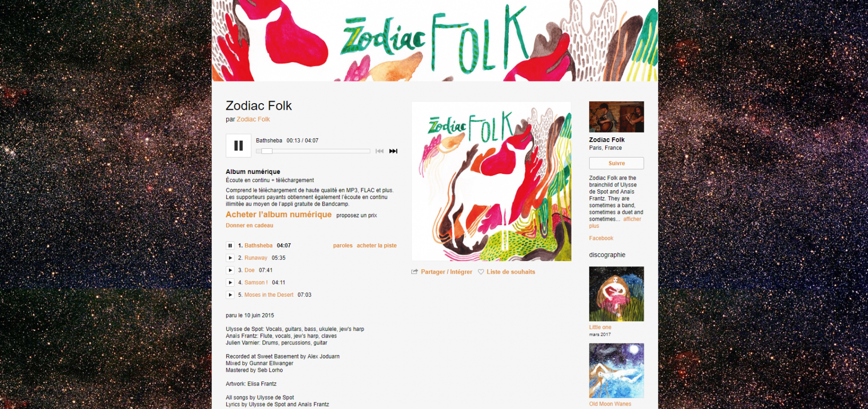Open Old Moon Wanes album cover
Image resolution: width=868 pixels, height=409 pixels.
coord(616,370)
